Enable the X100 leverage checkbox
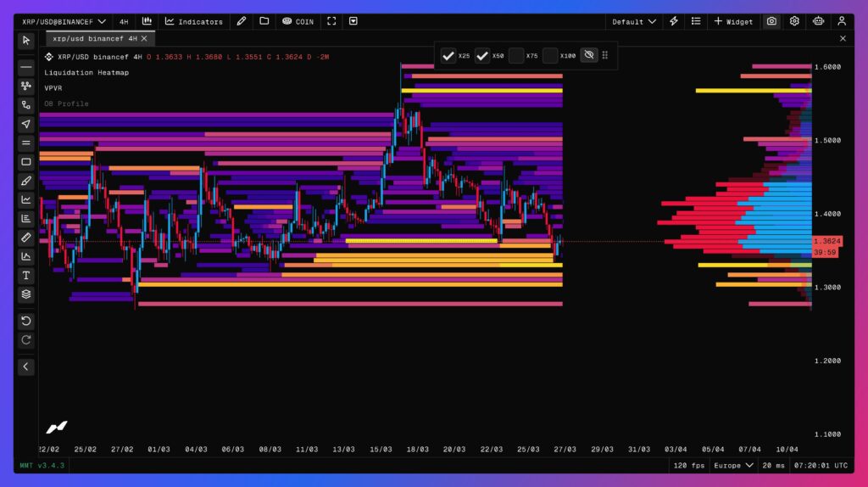This screenshot has height=487, width=868. pos(550,56)
